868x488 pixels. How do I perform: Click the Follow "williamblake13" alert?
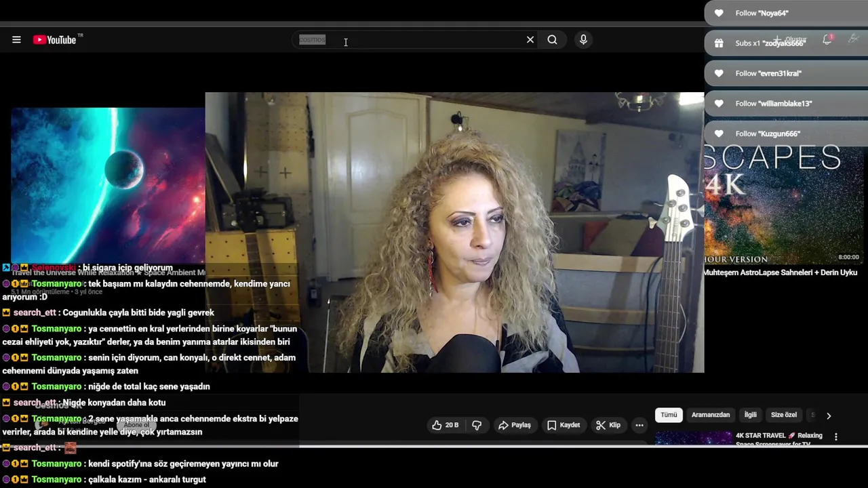coord(786,104)
